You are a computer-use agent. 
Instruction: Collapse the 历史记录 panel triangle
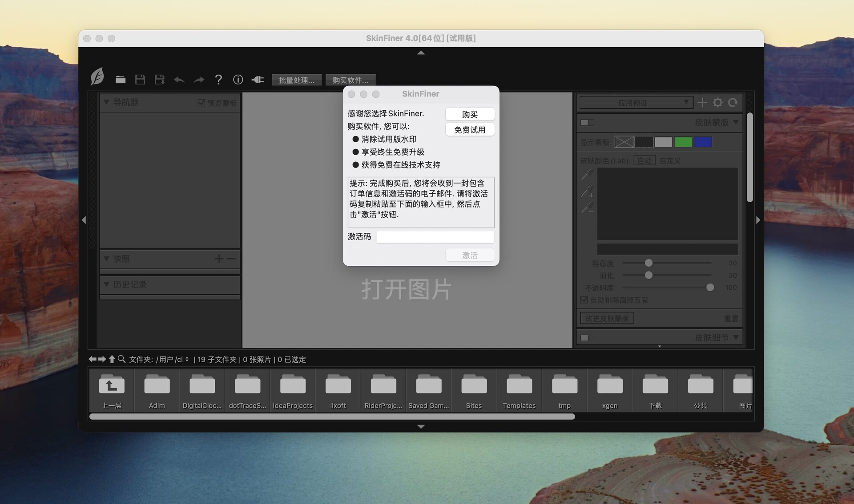coord(106,284)
